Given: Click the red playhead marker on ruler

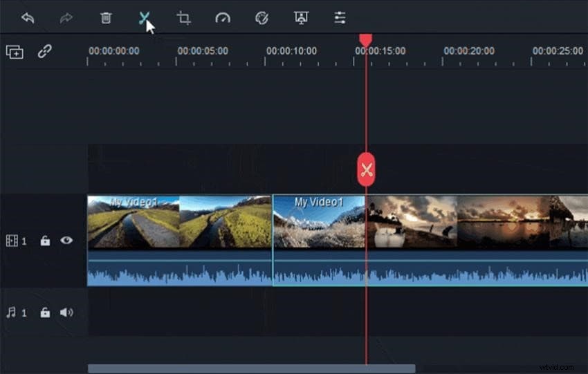Looking at the screenshot, I should point(366,41).
